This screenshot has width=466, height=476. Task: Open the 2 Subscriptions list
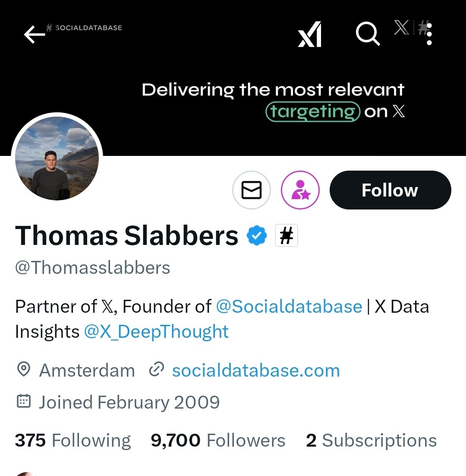[371, 441]
